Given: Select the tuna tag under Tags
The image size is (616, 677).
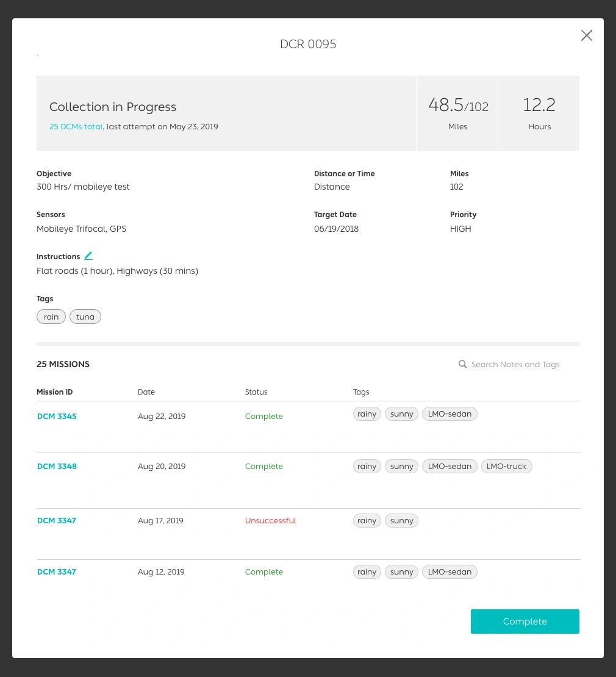Looking at the screenshot, I should tap(85, 317).
